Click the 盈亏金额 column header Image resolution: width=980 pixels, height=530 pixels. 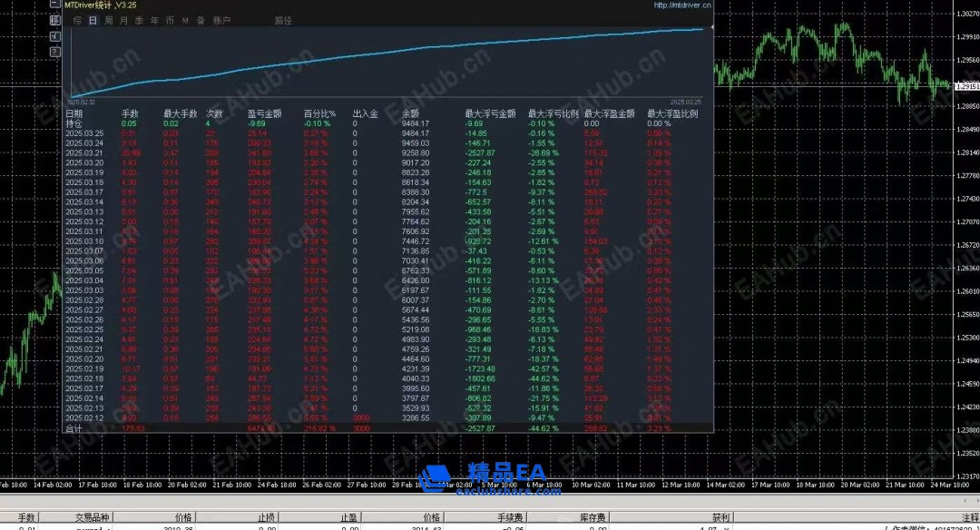(264, 114)
